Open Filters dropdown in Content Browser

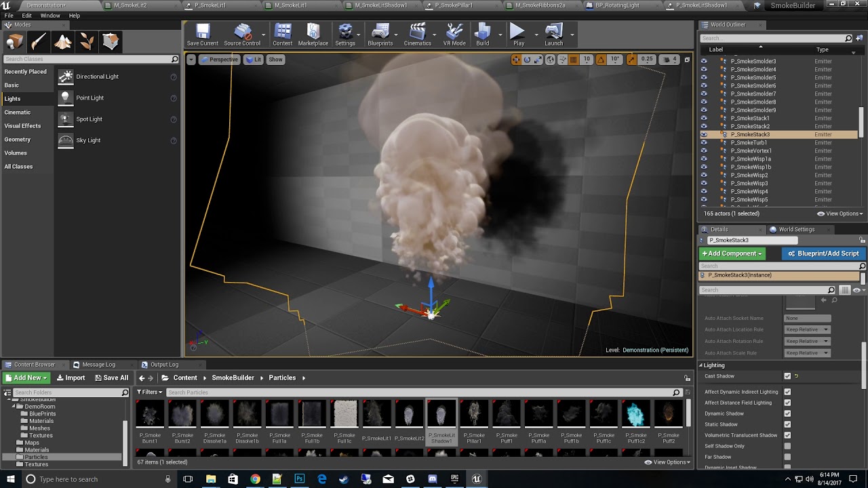coord(150,392)
